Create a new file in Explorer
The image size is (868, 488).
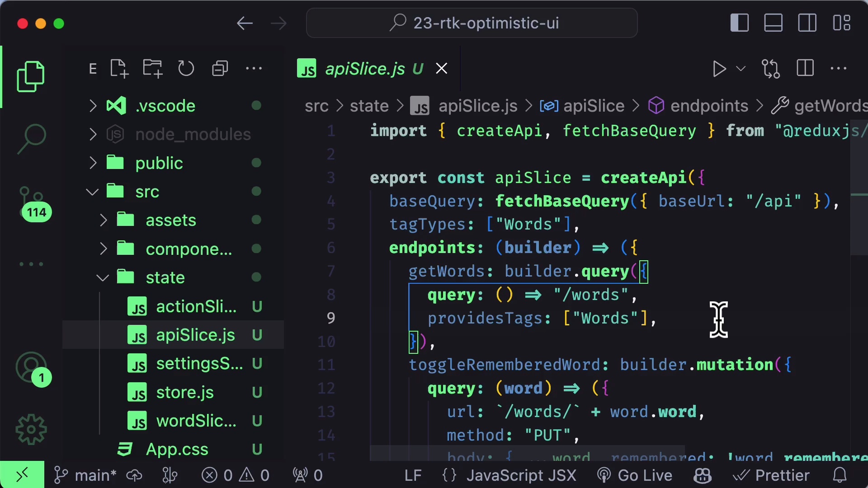(x=119, y=69)
